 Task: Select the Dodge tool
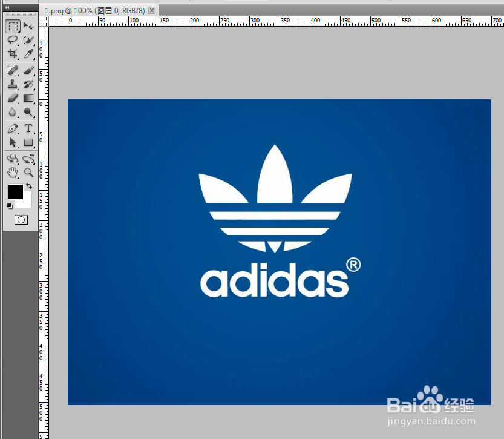pyautogui.click(x=28, y=112)
